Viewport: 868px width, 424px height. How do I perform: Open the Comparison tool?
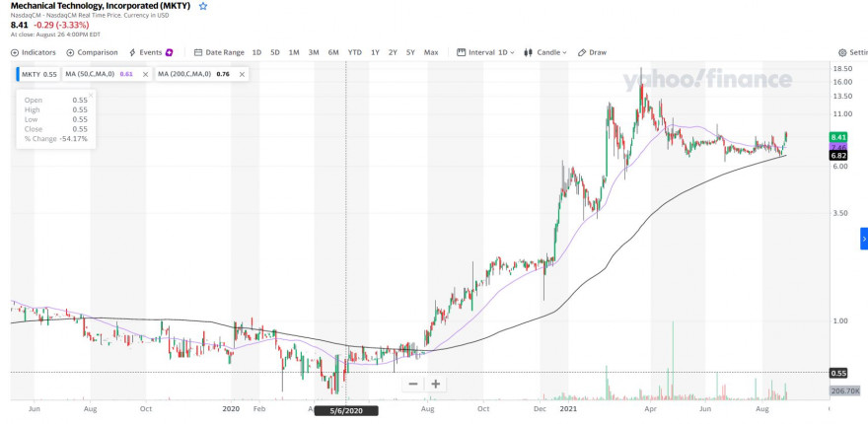pyautogui.click(x=92, y=52)
